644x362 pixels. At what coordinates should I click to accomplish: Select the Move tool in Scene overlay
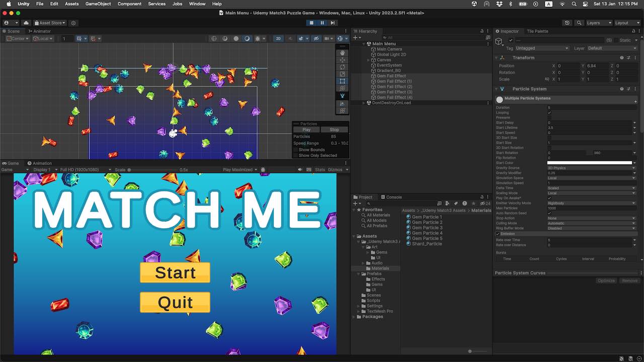[x=343, y=60]
